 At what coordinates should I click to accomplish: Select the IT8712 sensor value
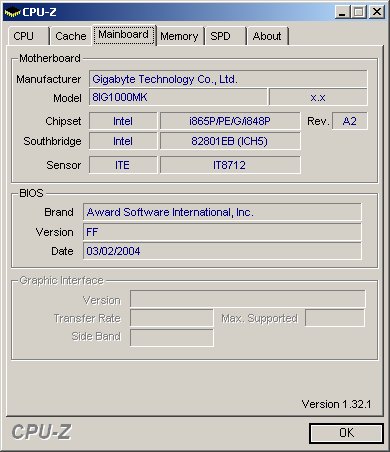230,165
